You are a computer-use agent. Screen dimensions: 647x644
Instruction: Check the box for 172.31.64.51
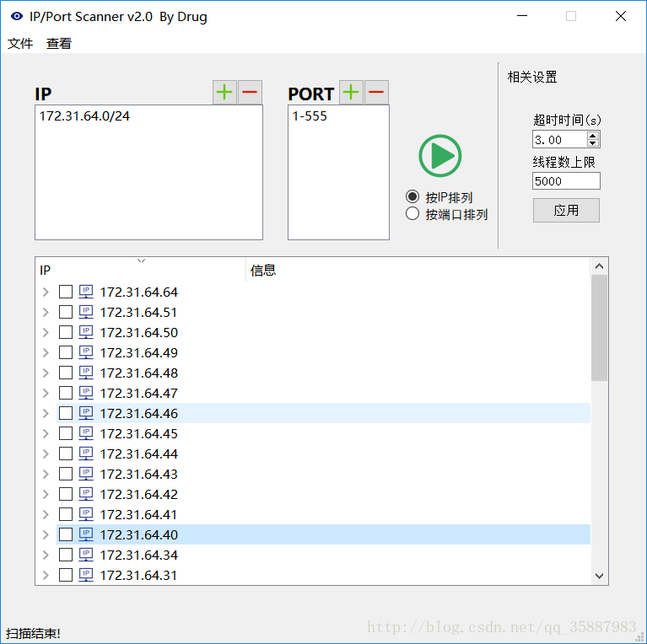click(x=66, y=312)
